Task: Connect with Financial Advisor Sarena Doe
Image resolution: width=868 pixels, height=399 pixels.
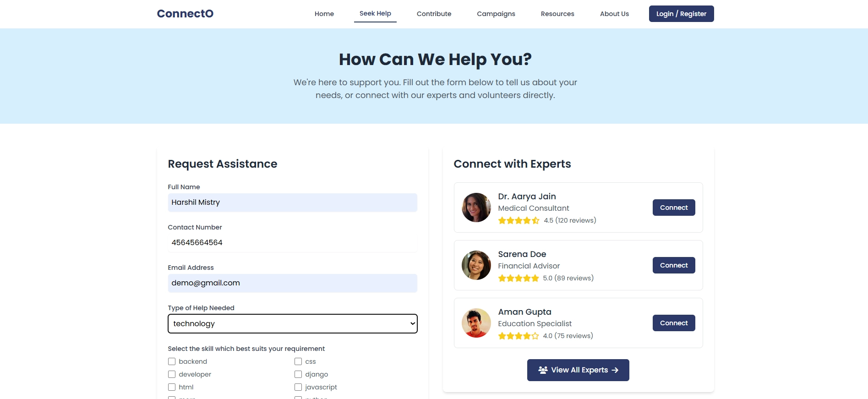Action: pos(673,265)
